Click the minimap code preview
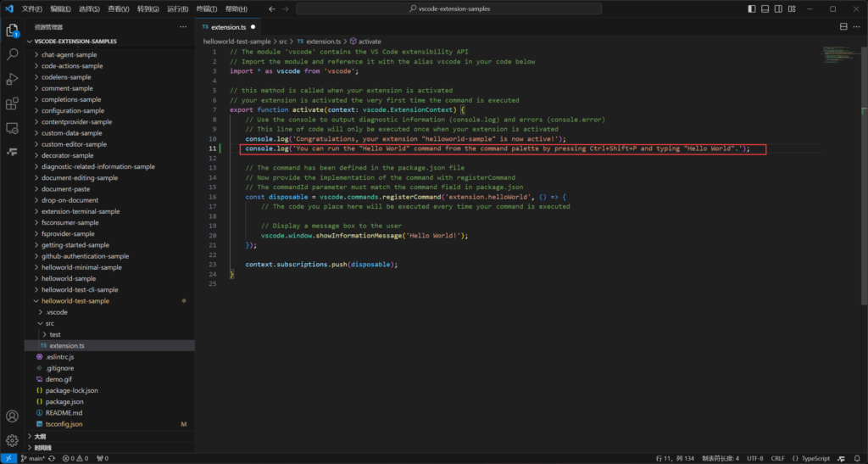The height and width of the screenshot is (464, 868). [x=839, y=54]
